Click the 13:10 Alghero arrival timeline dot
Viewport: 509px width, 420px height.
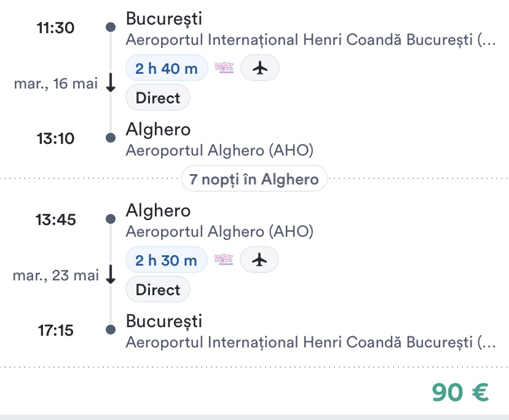point(111,138)
